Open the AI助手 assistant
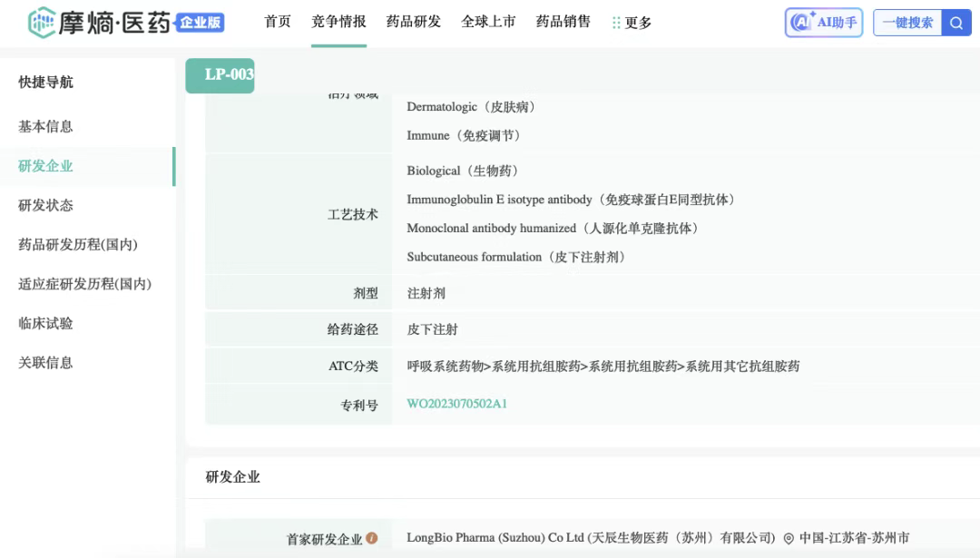Image resolution: width=980 pixels, height=558 pixels. 823,23
